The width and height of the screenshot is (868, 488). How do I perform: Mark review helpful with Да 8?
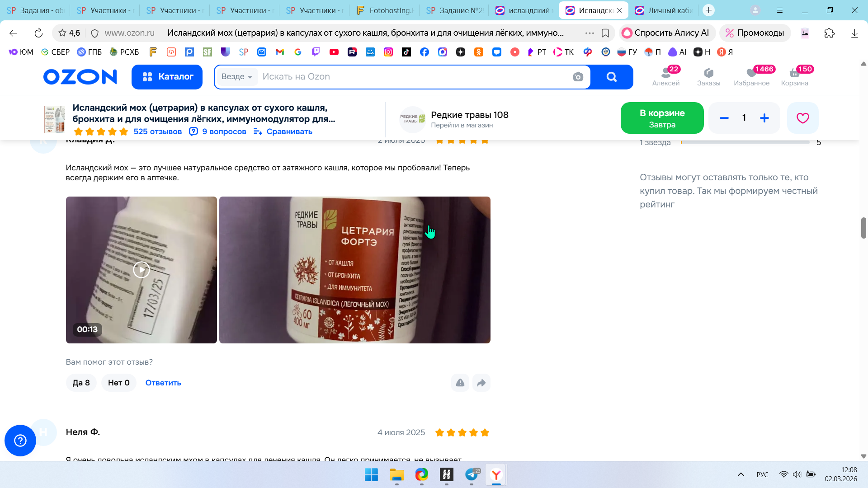click(81, 383)
